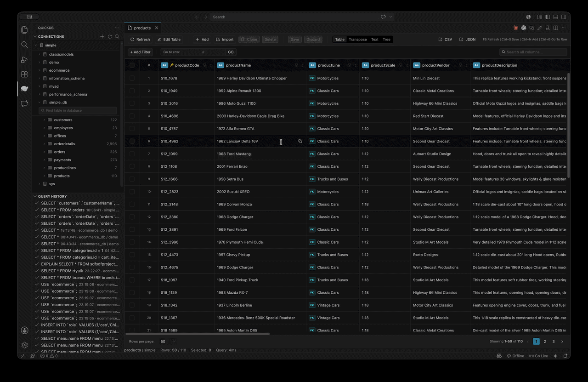Expand the customers table node
Viewport: 588px width, 382px height.
click(x=45, y=120)
